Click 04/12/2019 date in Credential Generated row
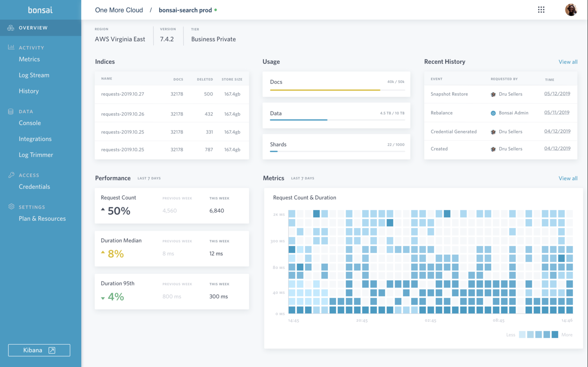The height and width of the screenshot is (367, 588). coord(557,132)
